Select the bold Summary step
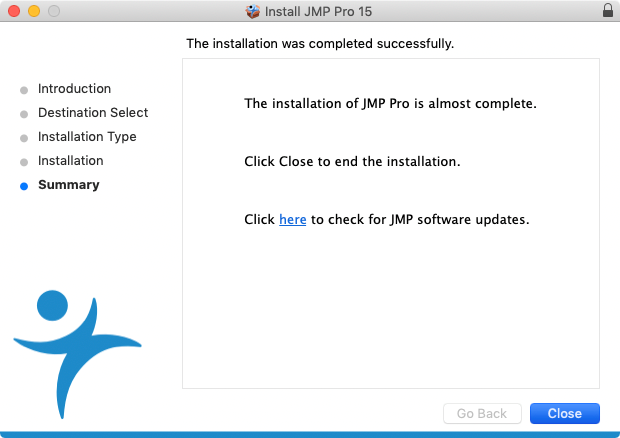Viewport: 620px width, 438px height. [69, 185]
